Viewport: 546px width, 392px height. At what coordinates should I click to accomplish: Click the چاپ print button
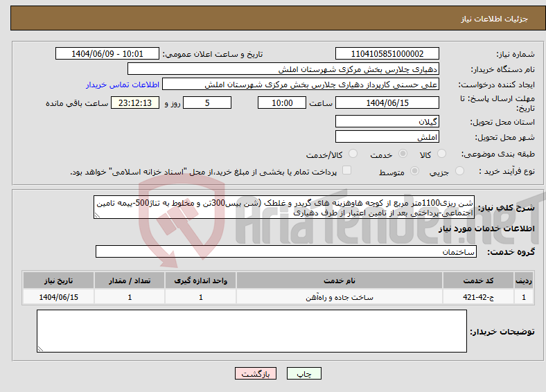[x=304, y=373]
